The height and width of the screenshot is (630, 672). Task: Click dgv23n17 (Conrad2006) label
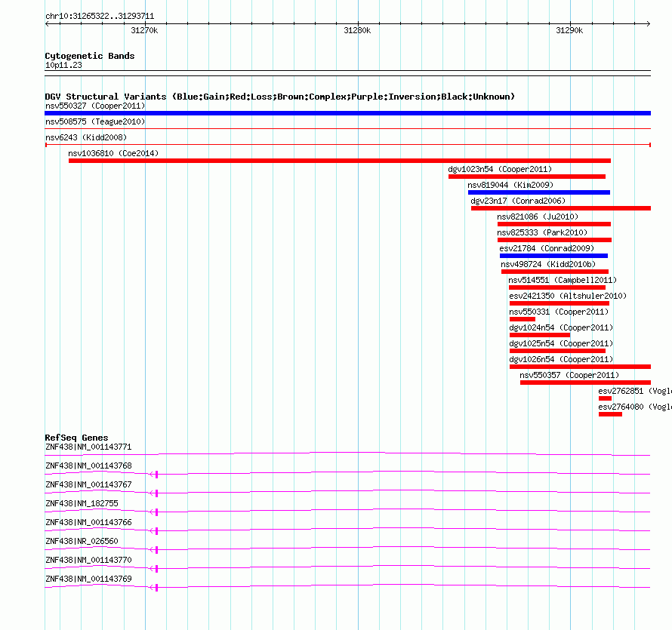518,201
